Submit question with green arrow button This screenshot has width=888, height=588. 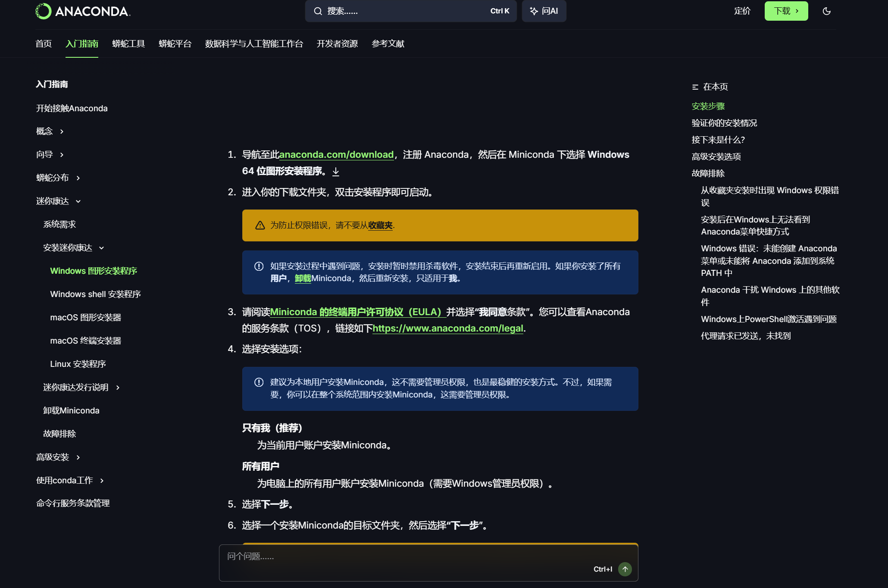(x=625, y=569)
